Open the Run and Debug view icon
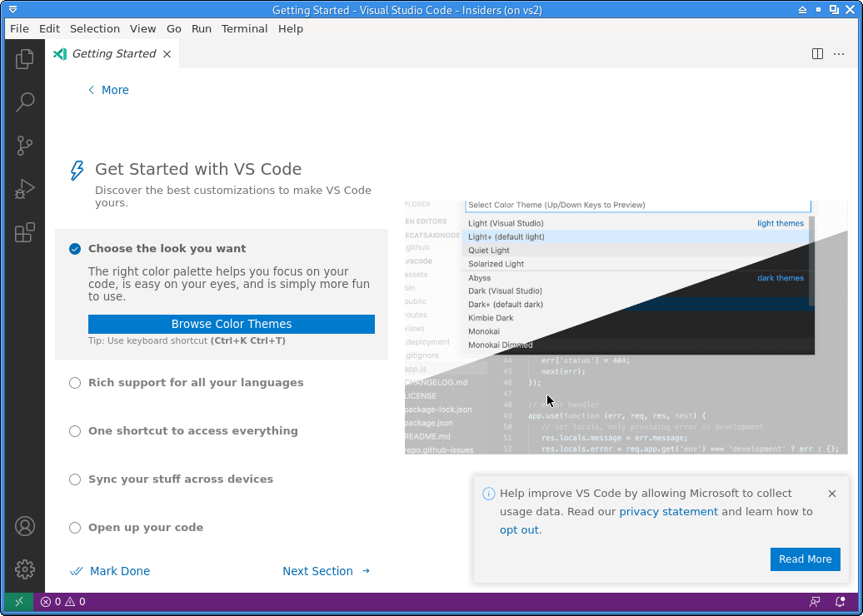Viewport: 863px width, 616px height. point(25,189)
